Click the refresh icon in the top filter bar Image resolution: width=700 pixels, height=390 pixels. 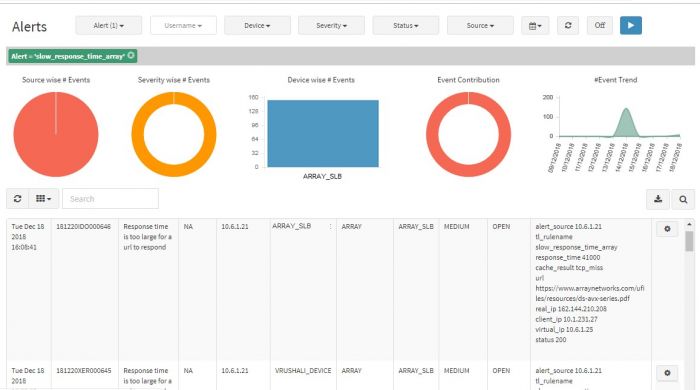click(x=568, y=25)
